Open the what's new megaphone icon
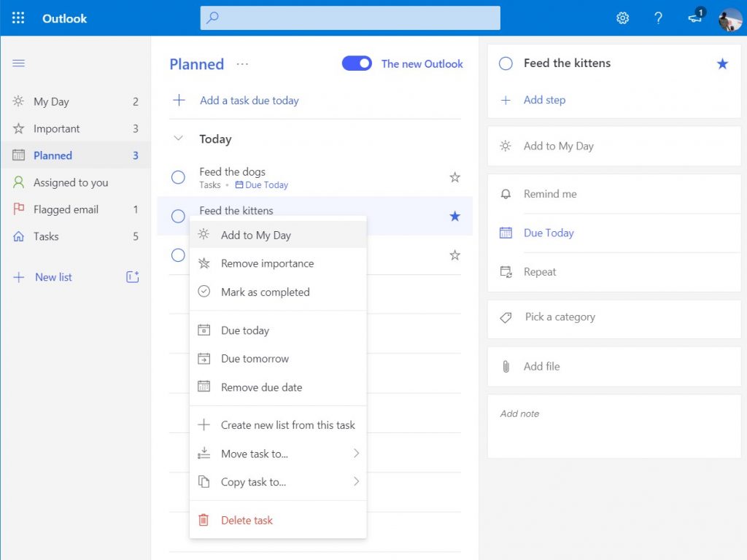This screenshot has height=560, width=747. 695,17
